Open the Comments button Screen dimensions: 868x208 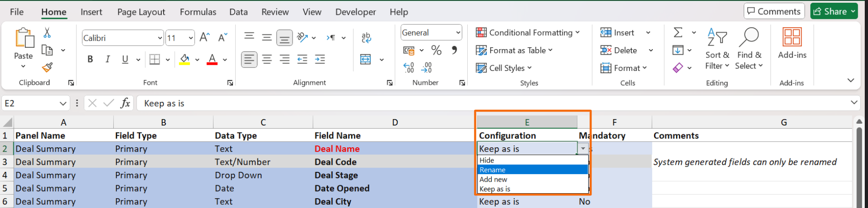pyautogui.click(x=774, y=11)
